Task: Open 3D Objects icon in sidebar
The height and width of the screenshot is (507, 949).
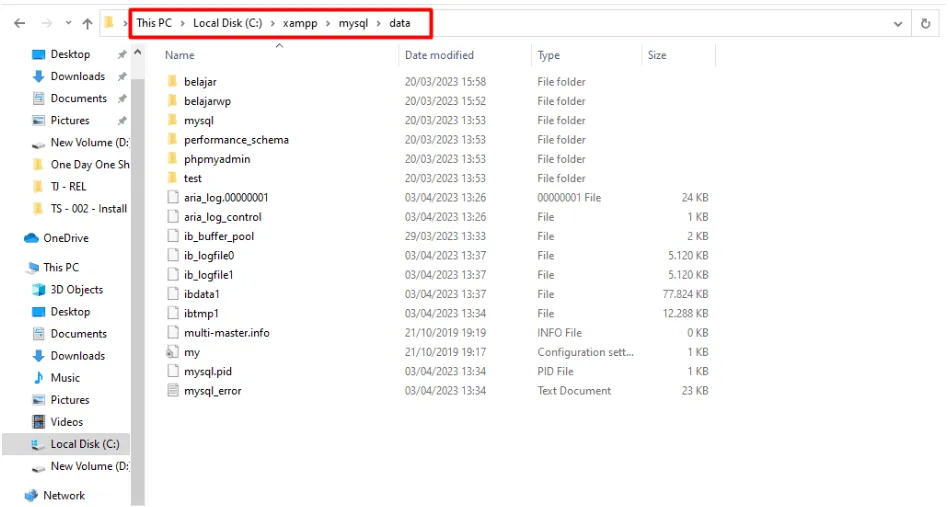Action: [x=39, y=290]
